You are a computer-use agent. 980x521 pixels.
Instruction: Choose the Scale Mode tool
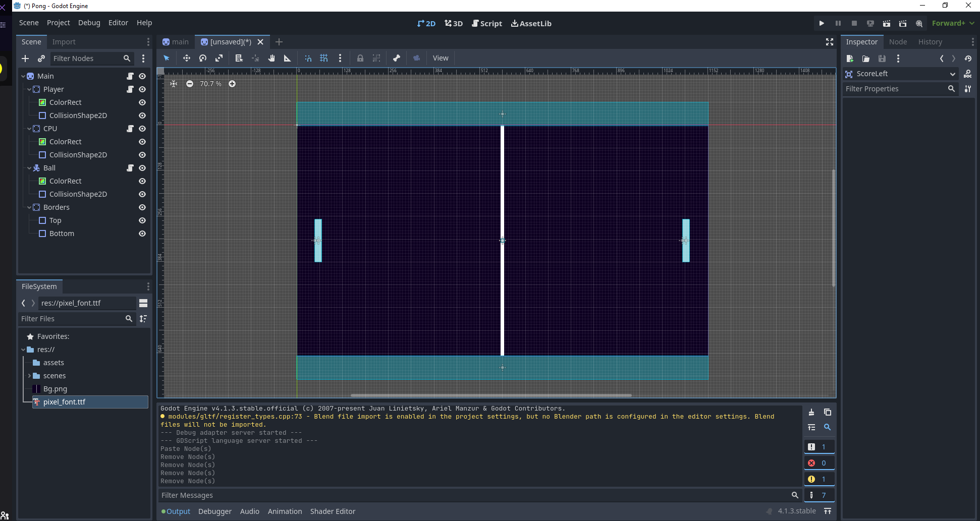[219, 58]
